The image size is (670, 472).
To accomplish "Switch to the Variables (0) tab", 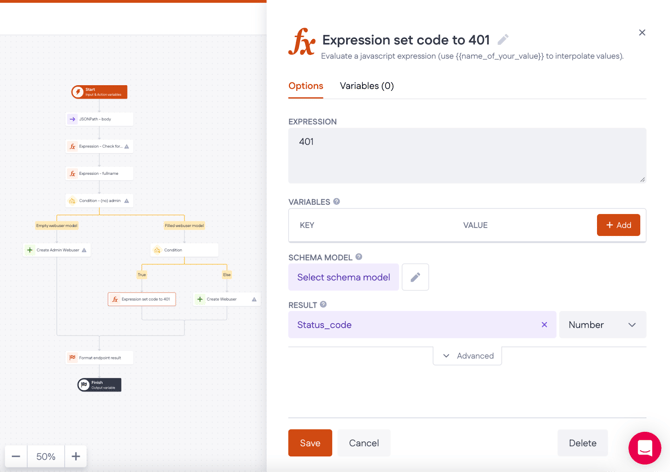I will click(366, 86).
